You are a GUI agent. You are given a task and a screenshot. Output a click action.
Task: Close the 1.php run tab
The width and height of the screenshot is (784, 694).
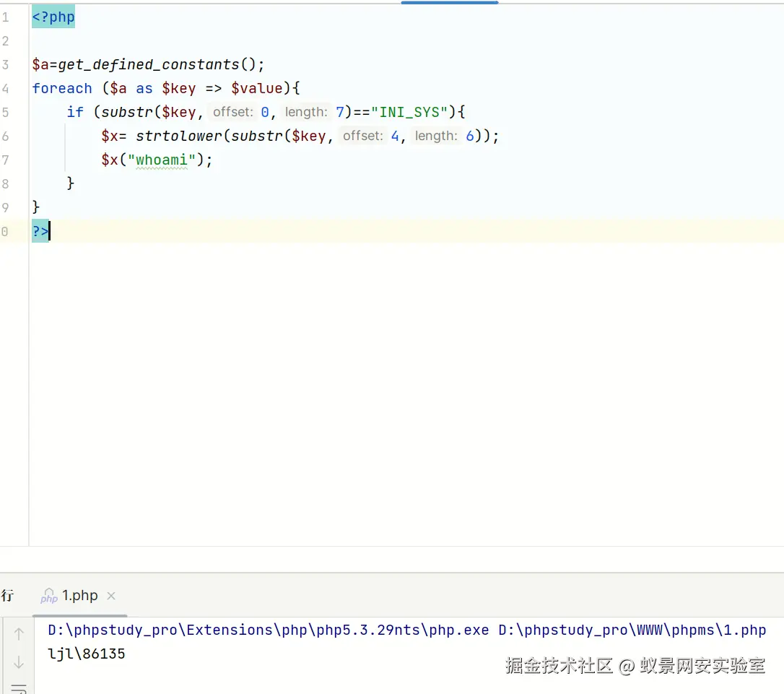[x=111, y=596]
